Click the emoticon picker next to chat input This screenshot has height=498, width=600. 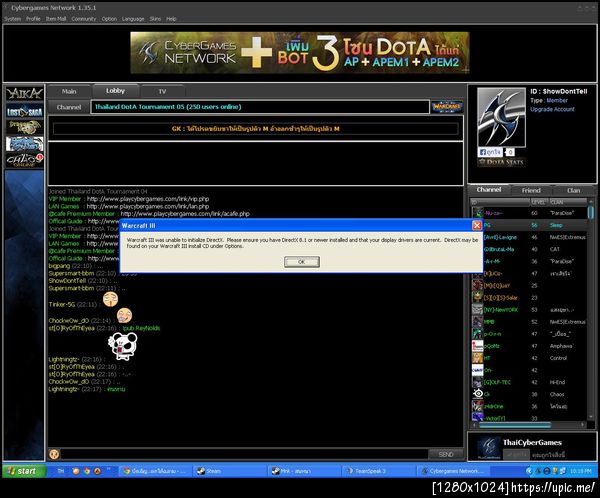tap(54, 454)
